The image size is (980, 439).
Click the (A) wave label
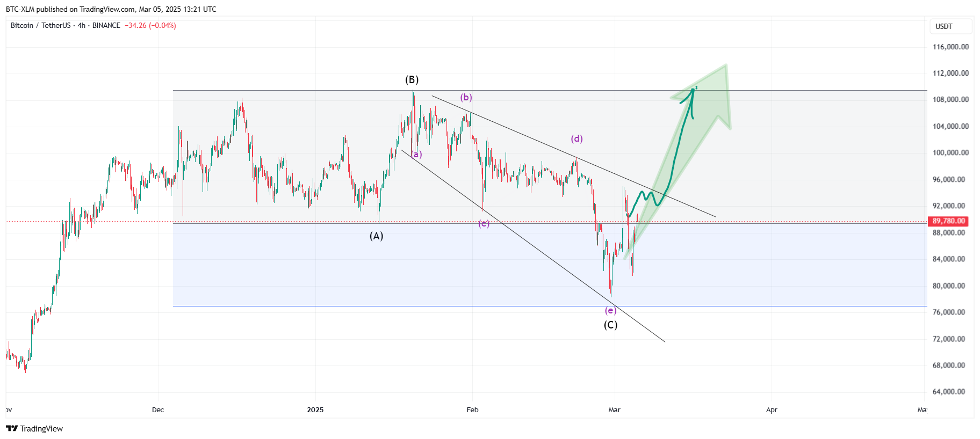pyautogui.click(x=376, y=236)
